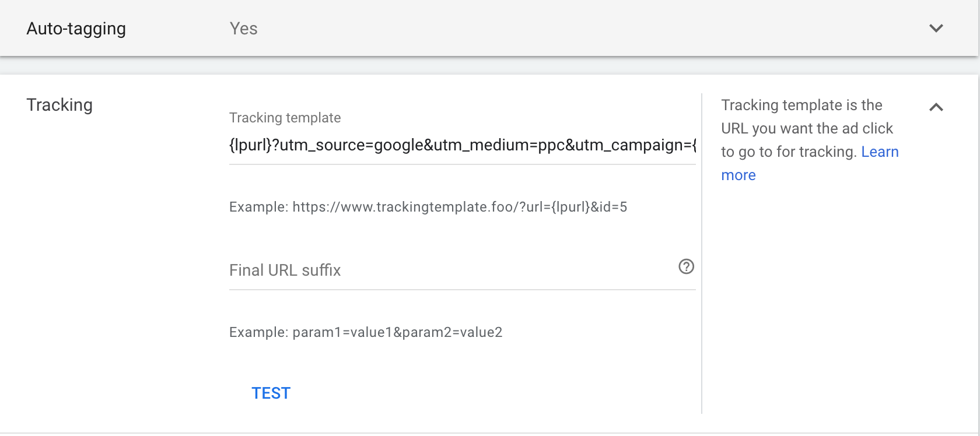980x436 pixels.
Task: Place cursor at {lpurl} start of tracking template
Action: [x=230, y=145]
